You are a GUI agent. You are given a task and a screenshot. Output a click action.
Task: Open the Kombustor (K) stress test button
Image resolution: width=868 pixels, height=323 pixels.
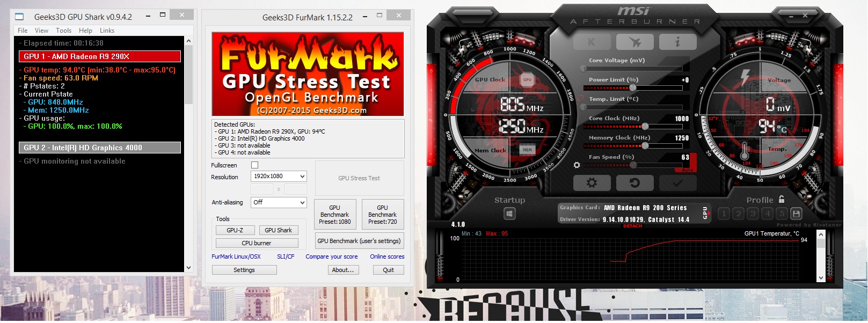[x=592, y=42]
